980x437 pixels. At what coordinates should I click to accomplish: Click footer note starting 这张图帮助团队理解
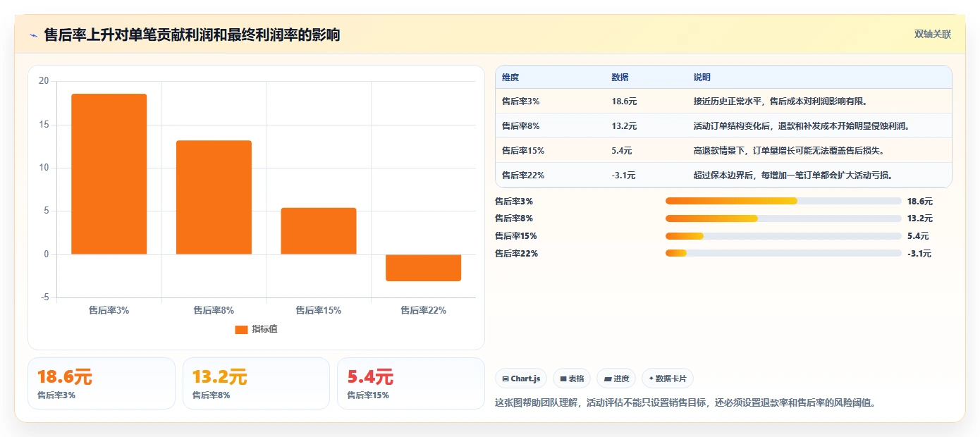click(x=685, y=403)
